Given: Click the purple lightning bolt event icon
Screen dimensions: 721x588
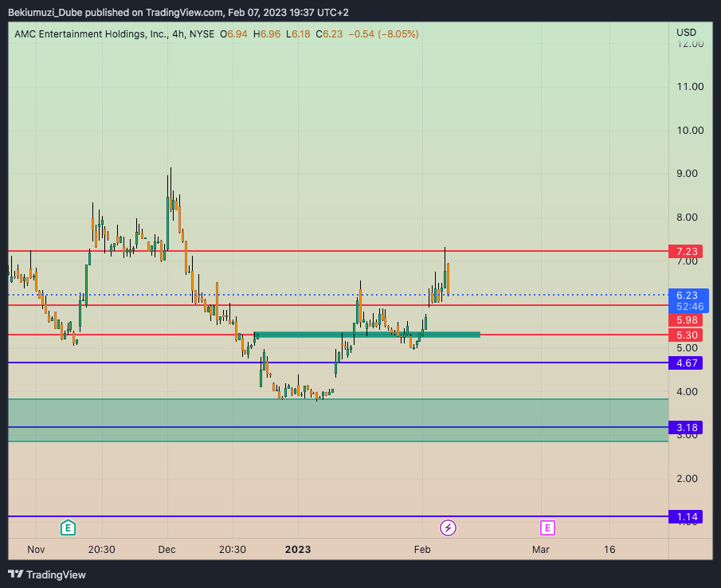Looking at the screenshot, I should (x=448, y=527).
